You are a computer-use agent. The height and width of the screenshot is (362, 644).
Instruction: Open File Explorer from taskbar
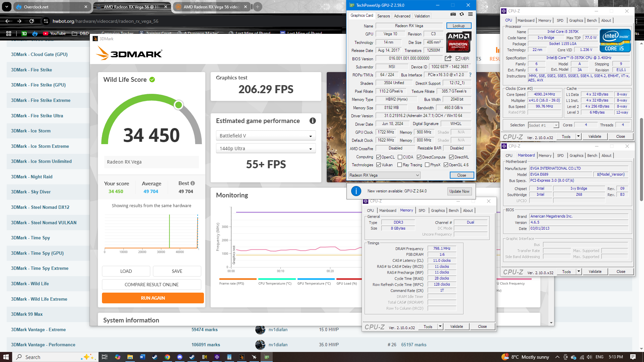(130, 357)
